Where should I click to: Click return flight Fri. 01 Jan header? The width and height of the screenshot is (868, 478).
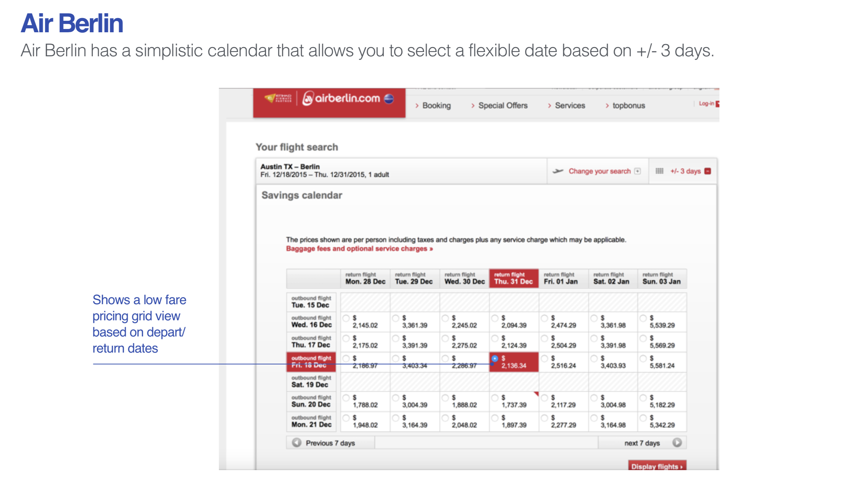point(563,279)
